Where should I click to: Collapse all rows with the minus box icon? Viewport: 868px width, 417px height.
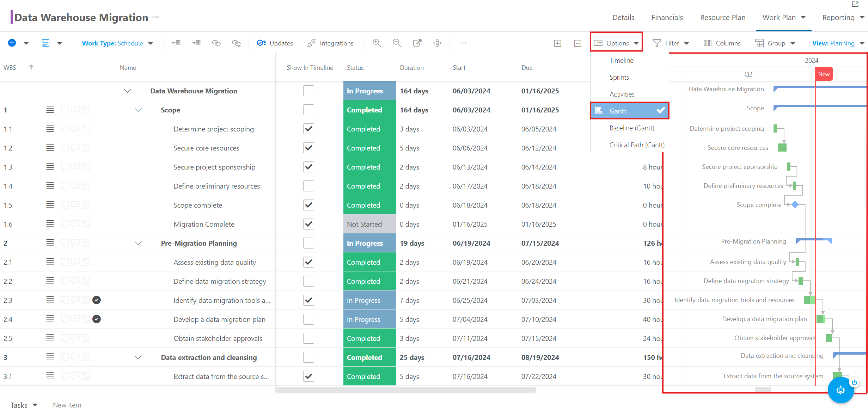point(577,43)
